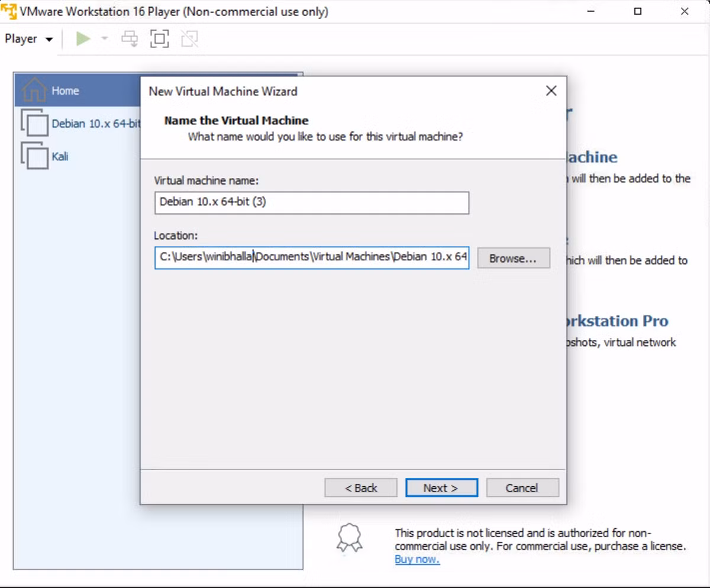Continue the wizard with Next >

(441, 488)
